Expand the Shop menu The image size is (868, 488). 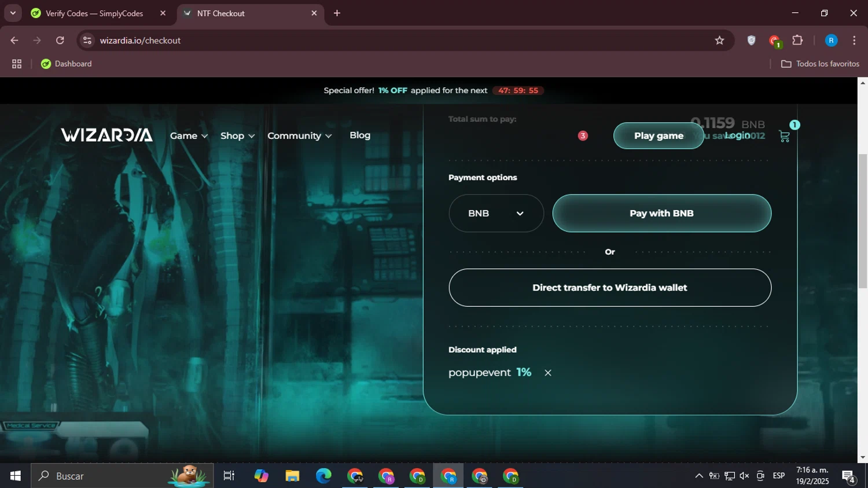237,136
